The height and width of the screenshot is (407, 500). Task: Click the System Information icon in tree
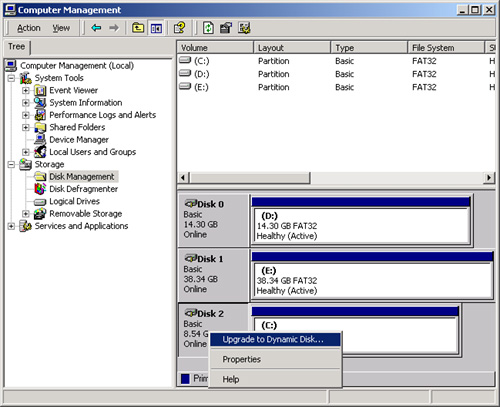[x=40, y=103]
